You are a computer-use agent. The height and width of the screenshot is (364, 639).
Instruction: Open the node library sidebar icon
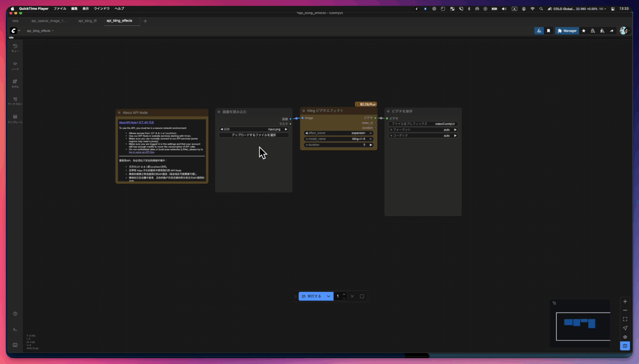coord(15,66)
